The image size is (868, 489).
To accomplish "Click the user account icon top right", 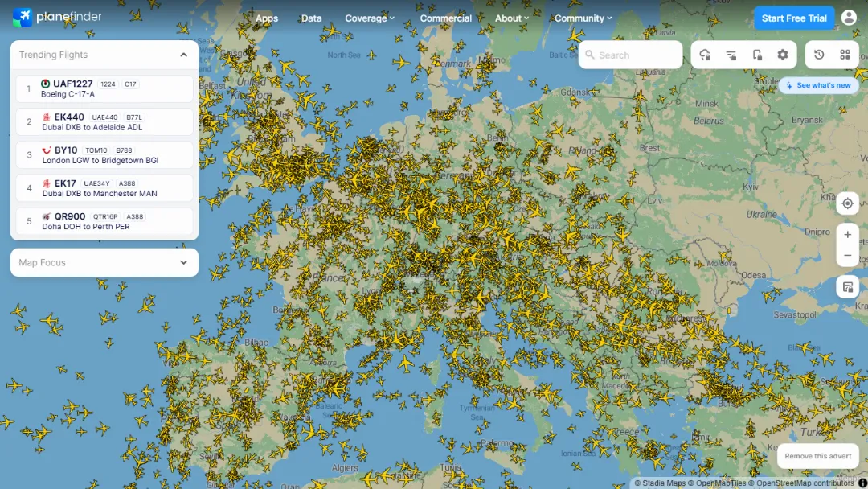I will click(x=849, y=17).
